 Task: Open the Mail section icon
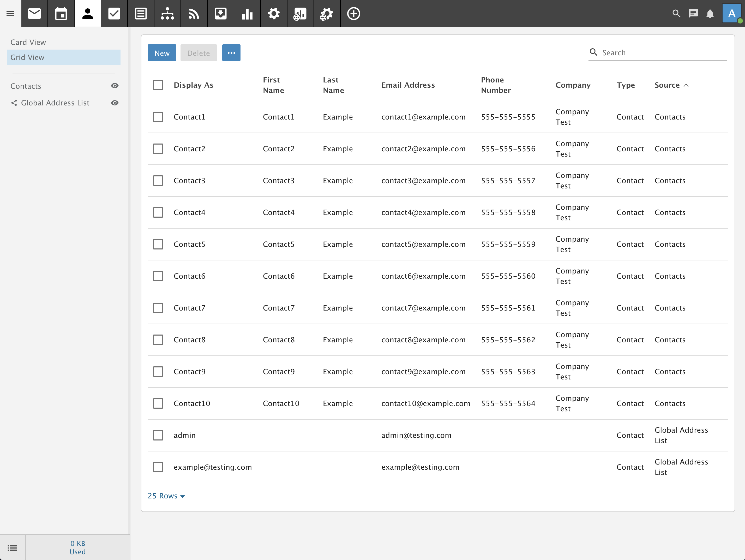click(x=34, y=14)
